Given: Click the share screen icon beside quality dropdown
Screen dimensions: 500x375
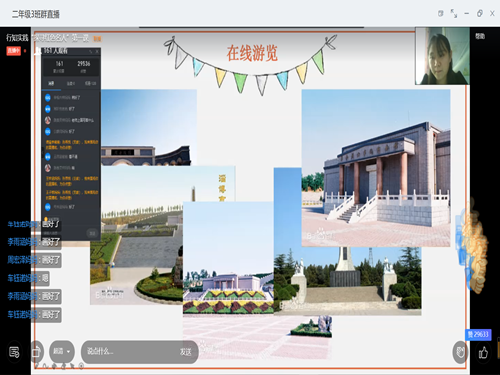Looking at the screenshot, I should pos(36,352).
